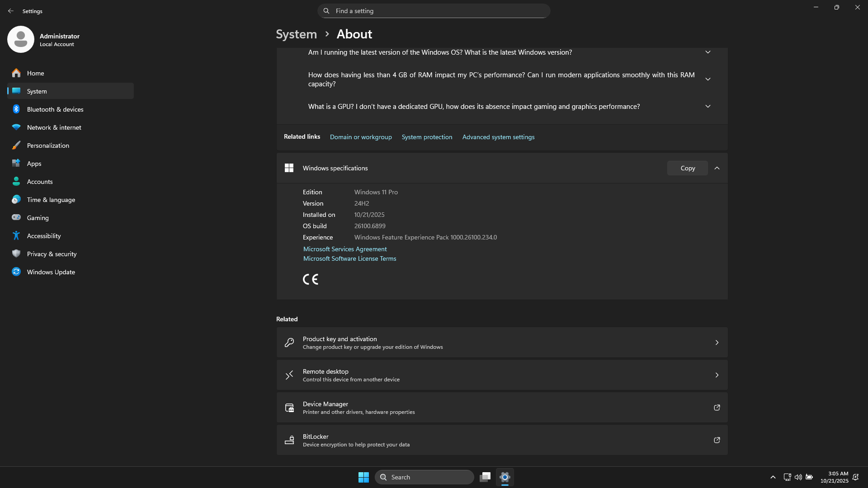Expand the RAM performance question
Screen dimensions: 868x488
[x=708, y=80]
